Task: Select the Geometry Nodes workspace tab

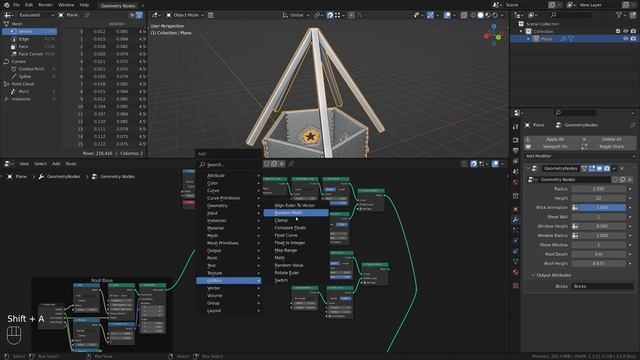Action: point(118,6)
